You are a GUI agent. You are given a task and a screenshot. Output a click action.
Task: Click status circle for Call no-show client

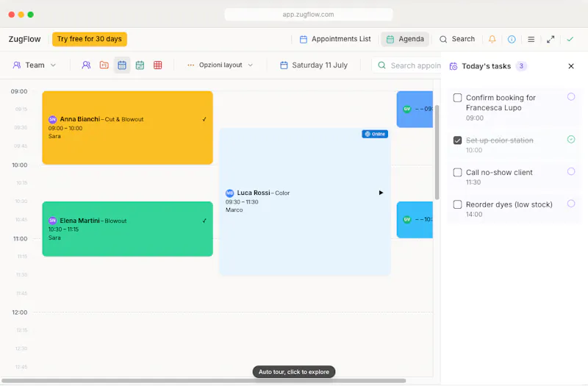[x=571, y=171]
